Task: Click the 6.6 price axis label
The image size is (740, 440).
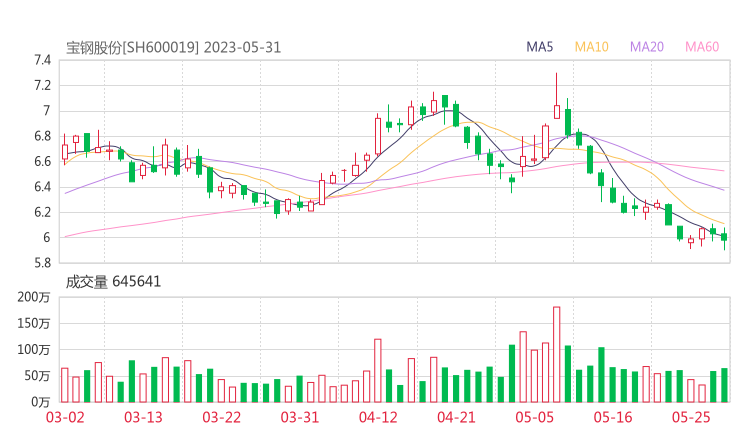Action: pos(42,161)
